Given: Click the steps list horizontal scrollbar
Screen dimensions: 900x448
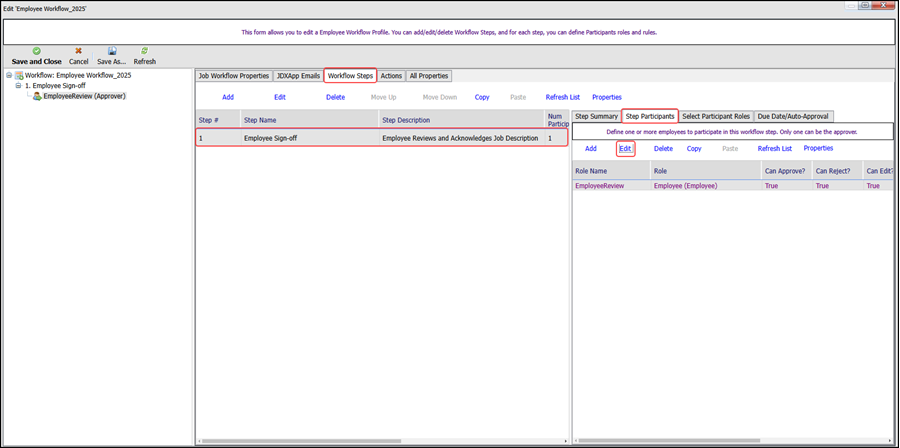Looking at the screenshot, I should pyautogui.click(x=380, y=441).
